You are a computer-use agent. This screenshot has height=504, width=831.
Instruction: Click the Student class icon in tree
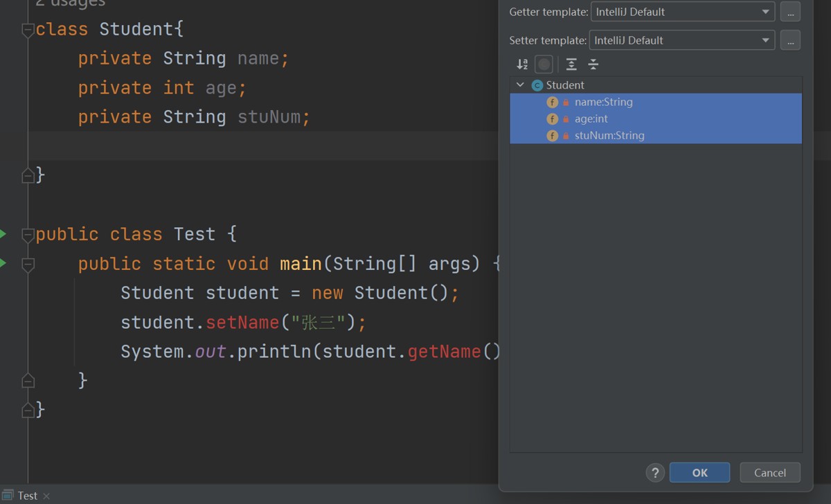537,85
